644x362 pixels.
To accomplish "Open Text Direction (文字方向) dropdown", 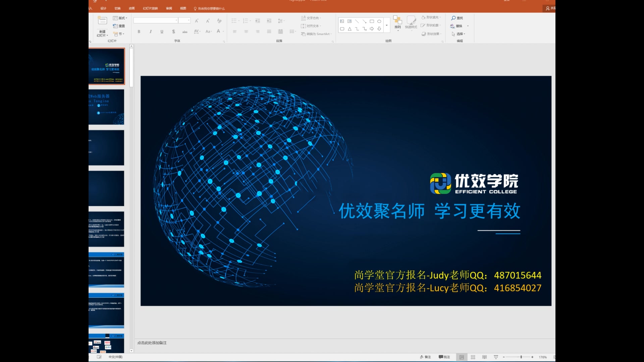I will pos(311,18).
